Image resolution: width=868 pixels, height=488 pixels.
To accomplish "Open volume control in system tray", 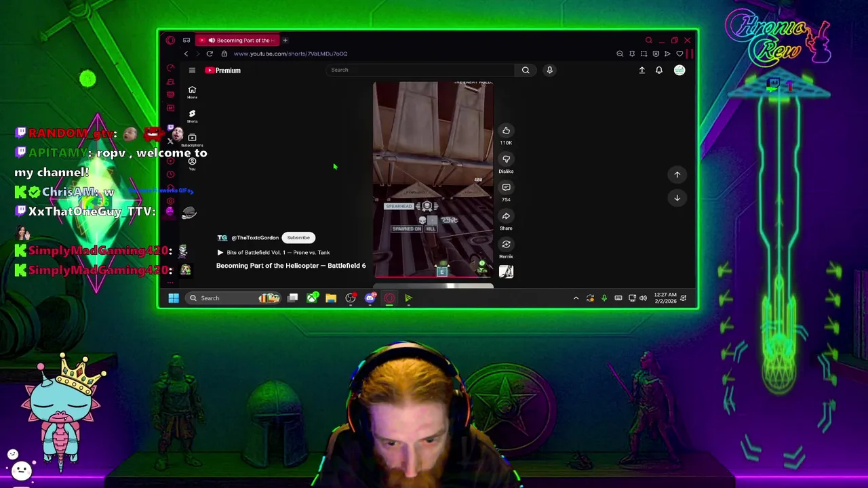I will (x=643, y=298).
